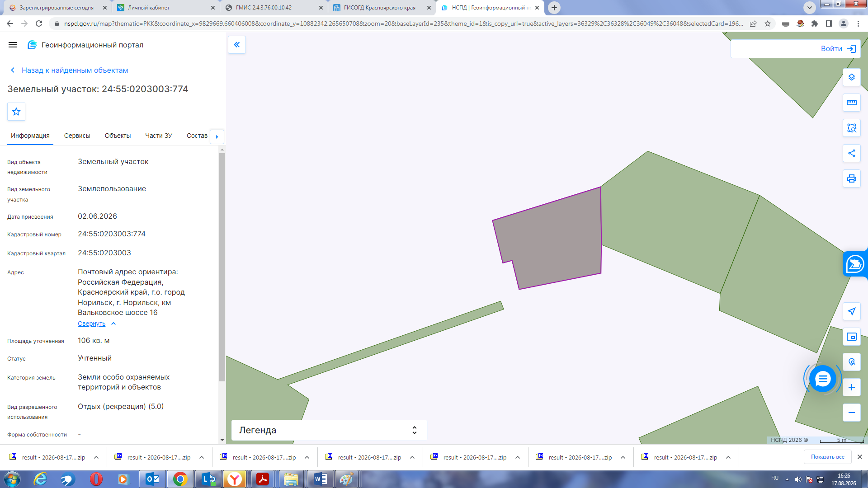Screen dimensions: 868x488
Task: Add the land plot to favorites
Action: pos(16,112)
